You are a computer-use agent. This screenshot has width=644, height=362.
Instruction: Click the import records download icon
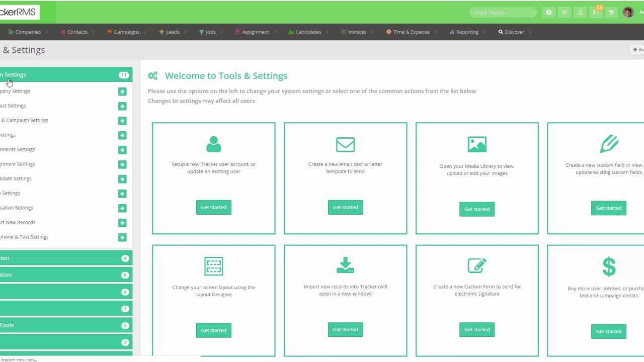[345, 265]
